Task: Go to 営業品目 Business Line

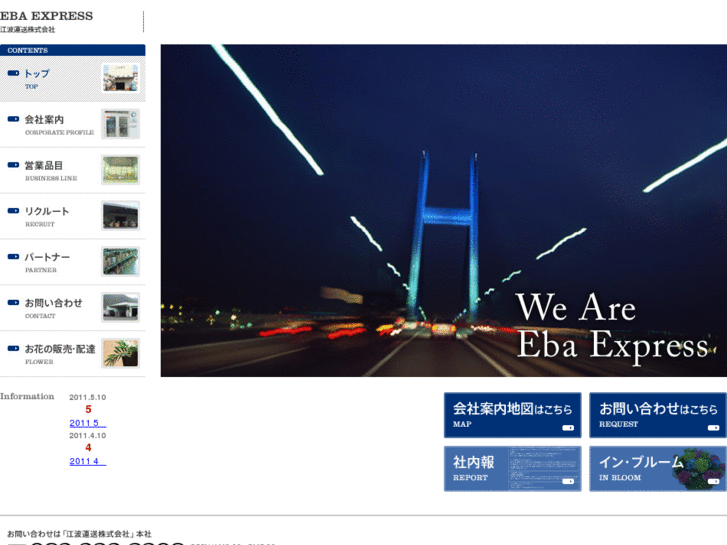Action: click(x=72, y=171)
